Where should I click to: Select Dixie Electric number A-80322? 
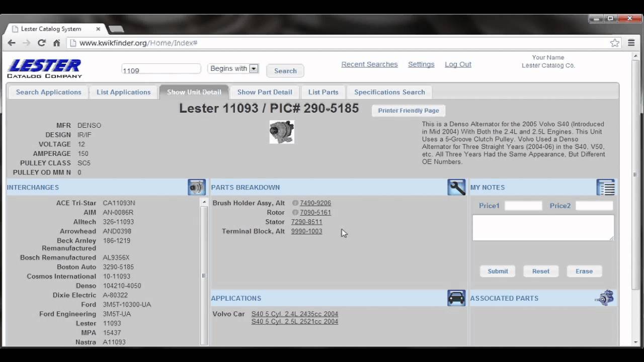115,295
